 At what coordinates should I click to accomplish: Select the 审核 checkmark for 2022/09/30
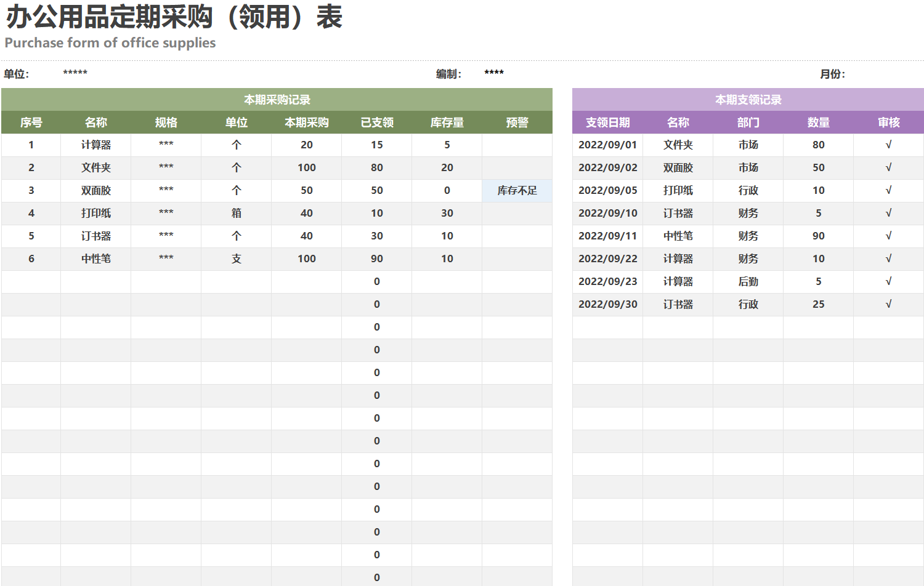(x=888, y=305)
